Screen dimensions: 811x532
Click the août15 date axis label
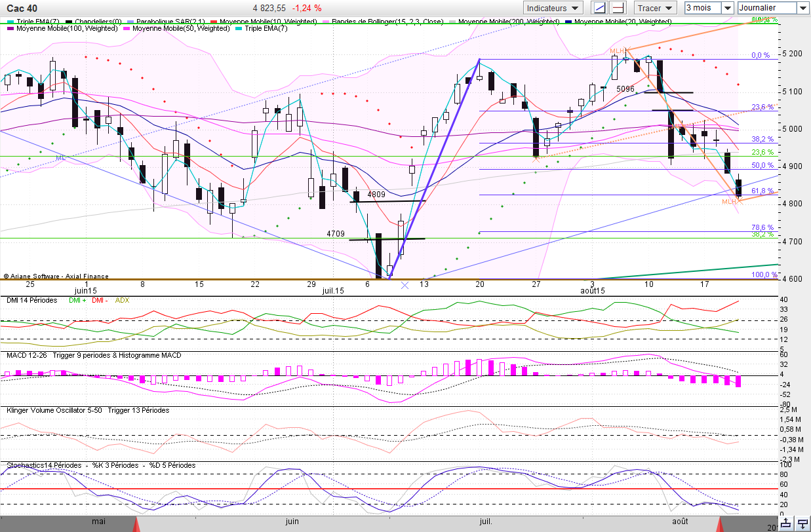pyautogui.click(x=592, y=290)
